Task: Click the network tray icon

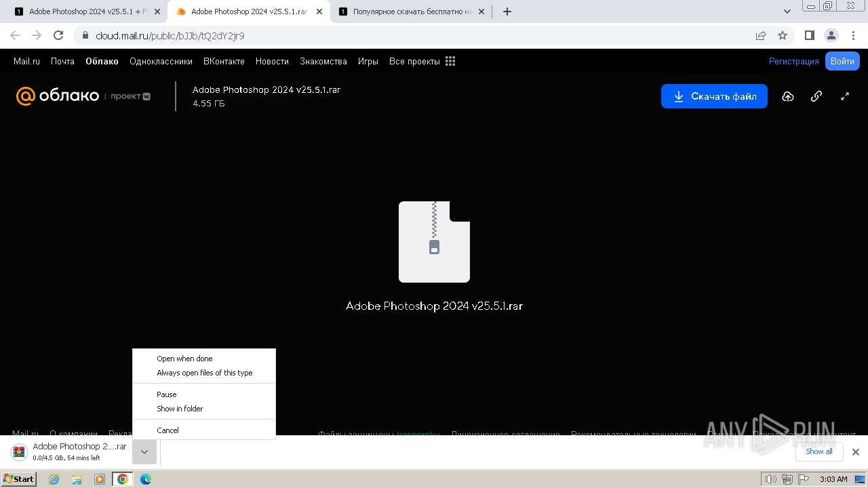Action: (787, 479)
